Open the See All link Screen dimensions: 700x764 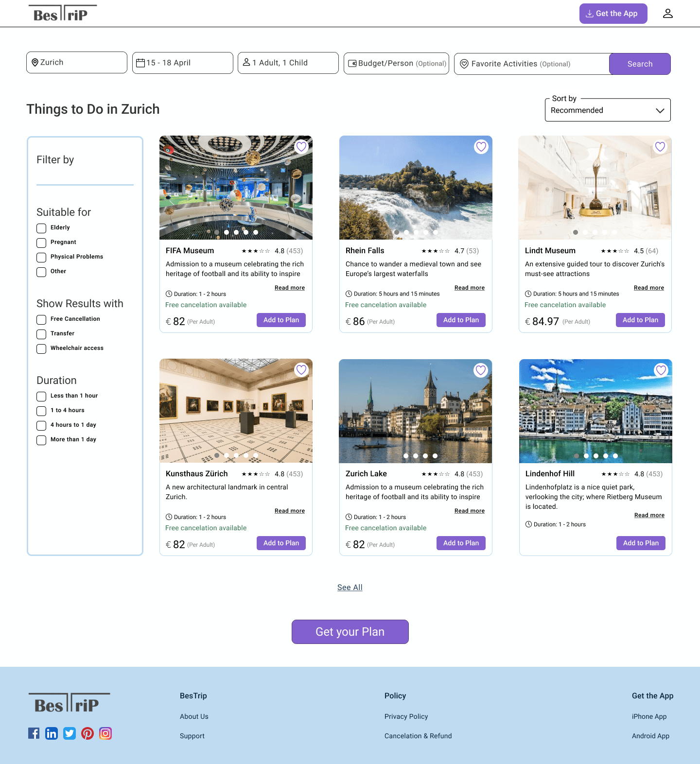coord(350,588)
